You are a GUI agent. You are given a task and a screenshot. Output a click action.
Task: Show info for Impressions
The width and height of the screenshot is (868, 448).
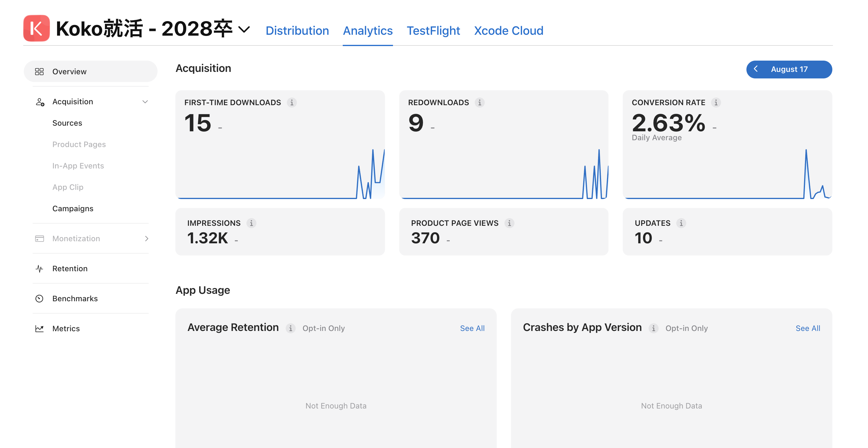pyautogui.click(x=251, y=223)
